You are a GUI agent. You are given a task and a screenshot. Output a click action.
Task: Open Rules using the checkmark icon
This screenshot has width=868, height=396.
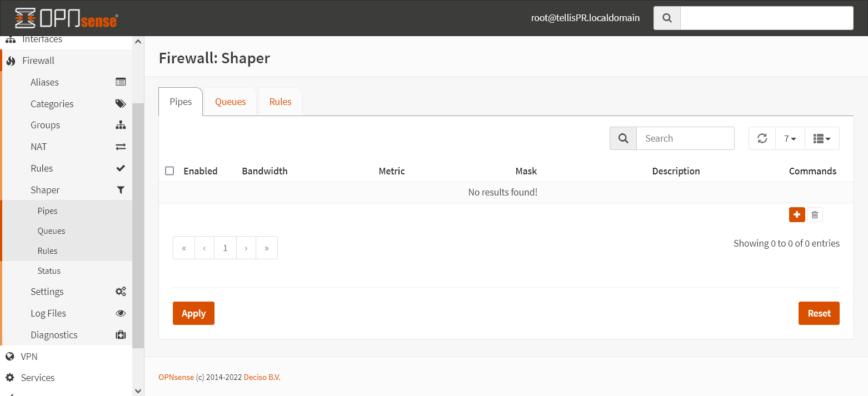(121, 168)
